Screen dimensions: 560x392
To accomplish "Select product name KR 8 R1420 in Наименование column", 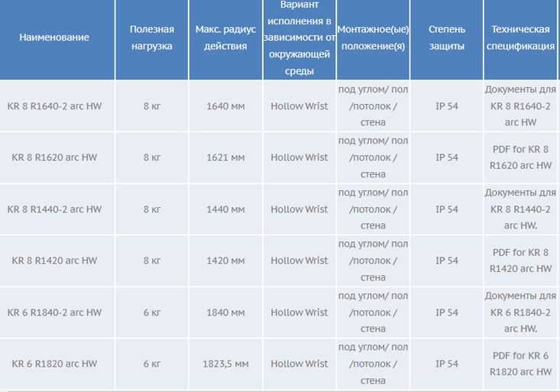I will [54, 261].
